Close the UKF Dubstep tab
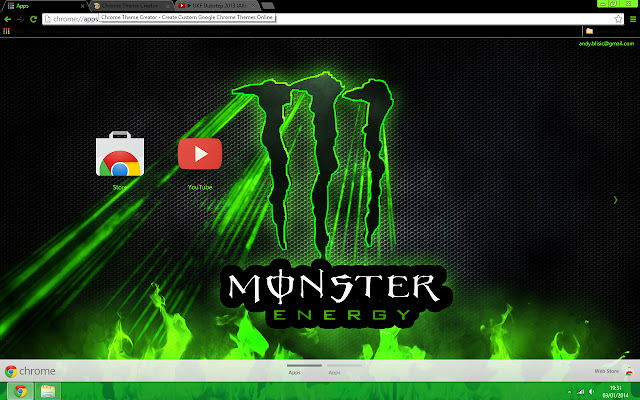Viewport: 640px width, 400px height. [253, 6]
